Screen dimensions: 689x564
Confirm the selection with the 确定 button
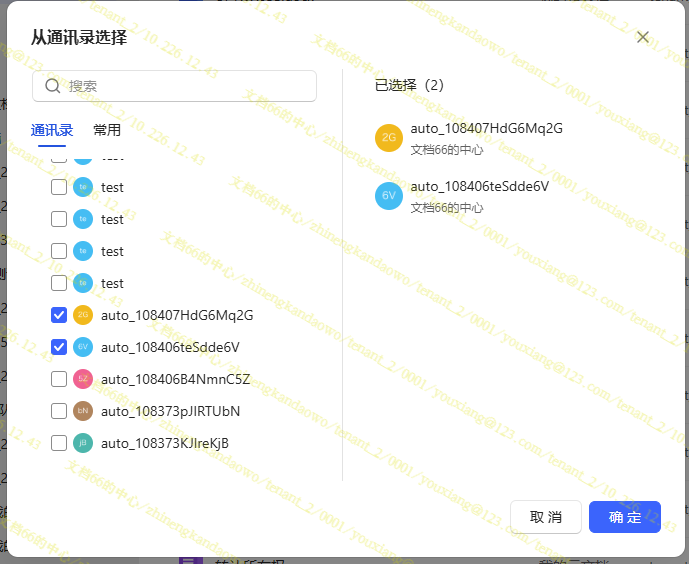click(x=625, y=517)
